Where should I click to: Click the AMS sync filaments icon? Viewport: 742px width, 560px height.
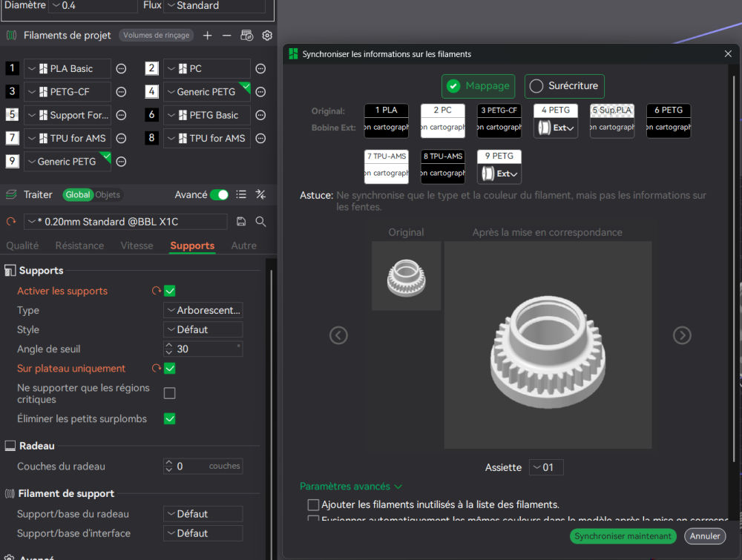pos(246,36)
